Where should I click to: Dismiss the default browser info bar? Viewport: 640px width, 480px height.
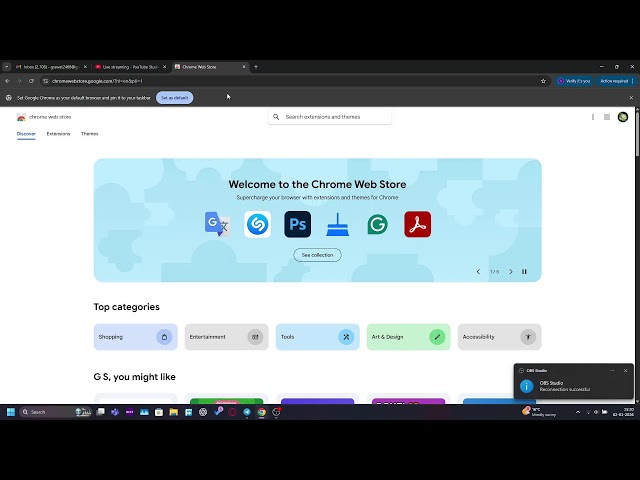[x=631, y=98]
